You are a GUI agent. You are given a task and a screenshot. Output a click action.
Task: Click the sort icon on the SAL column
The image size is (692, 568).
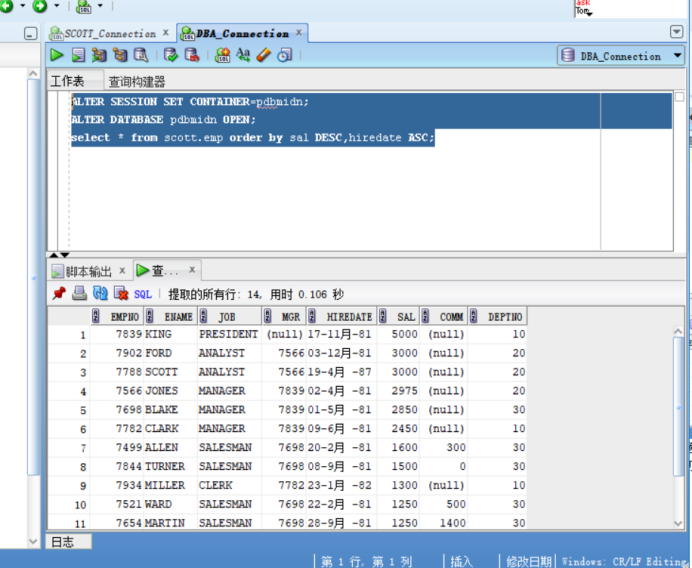click(x=382, y=316)
